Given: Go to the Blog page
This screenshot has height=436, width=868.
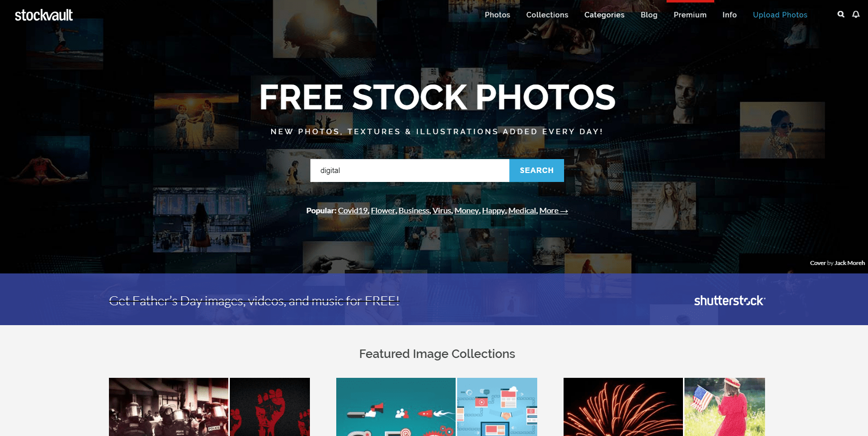Looking at the screenshot, I should coord(649,15).
